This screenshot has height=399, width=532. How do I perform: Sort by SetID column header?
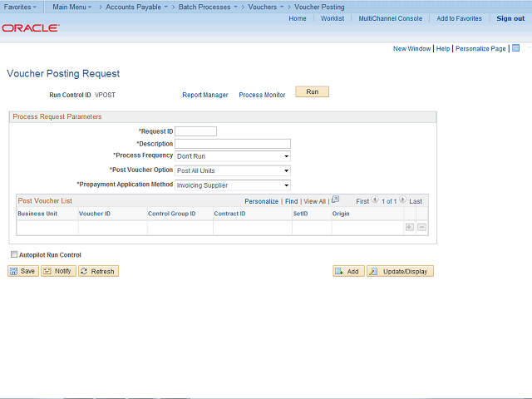[300, 214]
